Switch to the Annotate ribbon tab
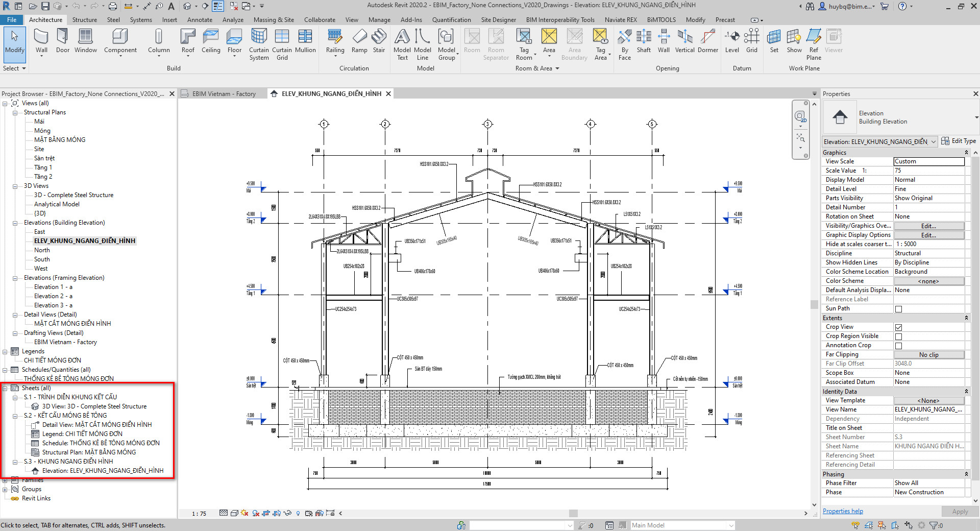 199,19
